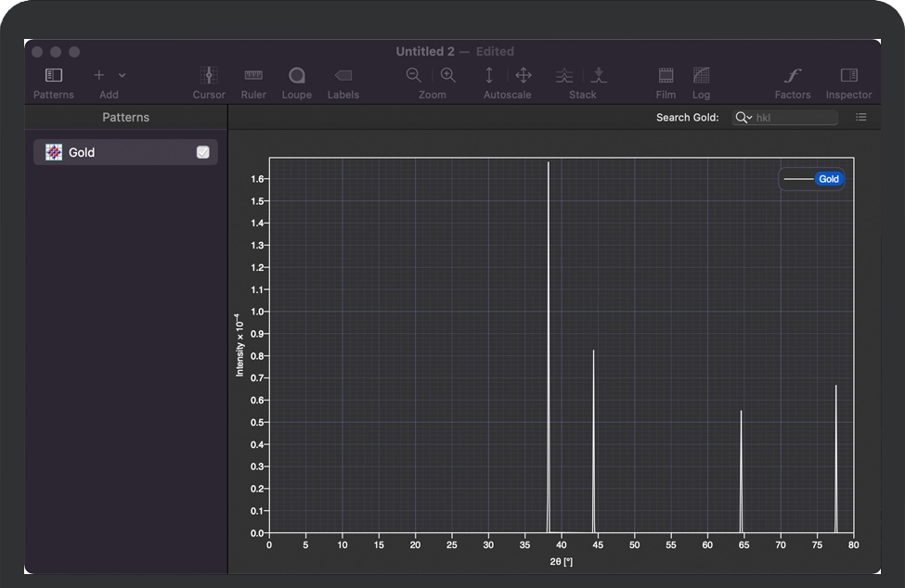
Task: Show the Inspector panel
Action: point(848,75)
